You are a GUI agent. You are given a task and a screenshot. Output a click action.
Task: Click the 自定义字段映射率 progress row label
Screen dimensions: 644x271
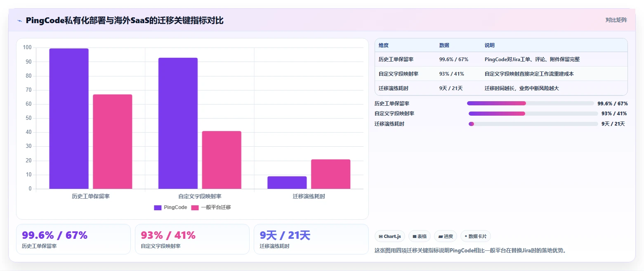point(394,114)
